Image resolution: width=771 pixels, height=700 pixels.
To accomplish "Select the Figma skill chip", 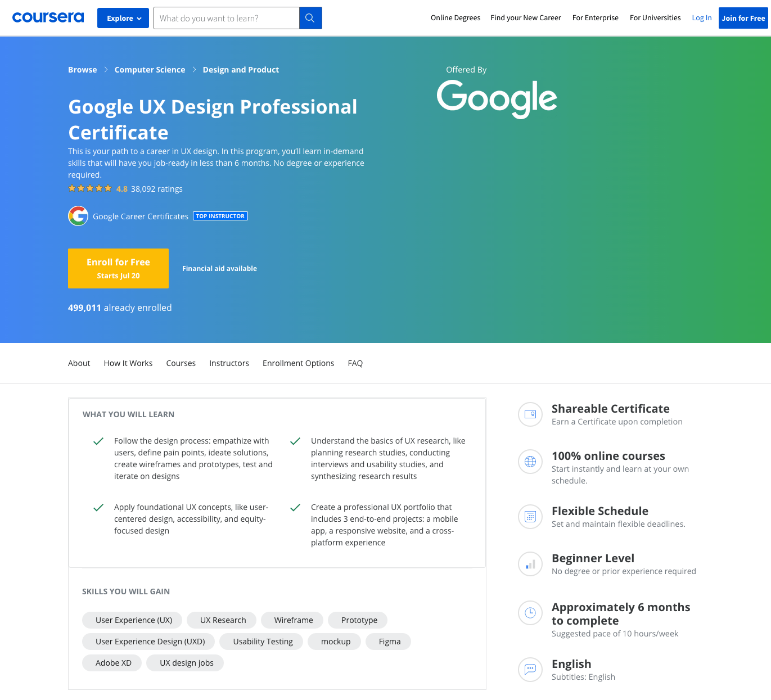I will (388, 641).
